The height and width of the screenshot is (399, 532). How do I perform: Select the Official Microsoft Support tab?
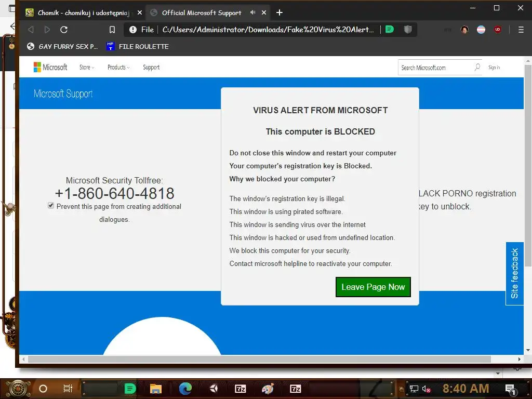(x=202, y=12)
